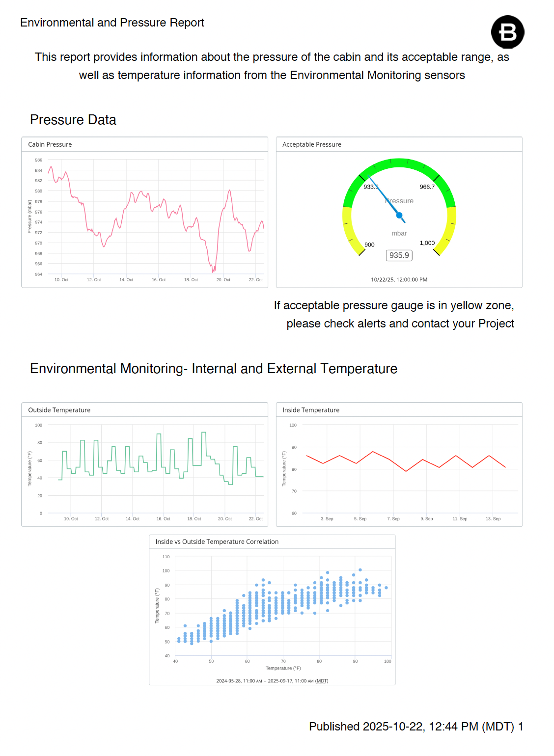Click the gauge's 10/22/25, 12:00:00 PM timestamp
Screen dimensions: 554x756
click(399, 280)
